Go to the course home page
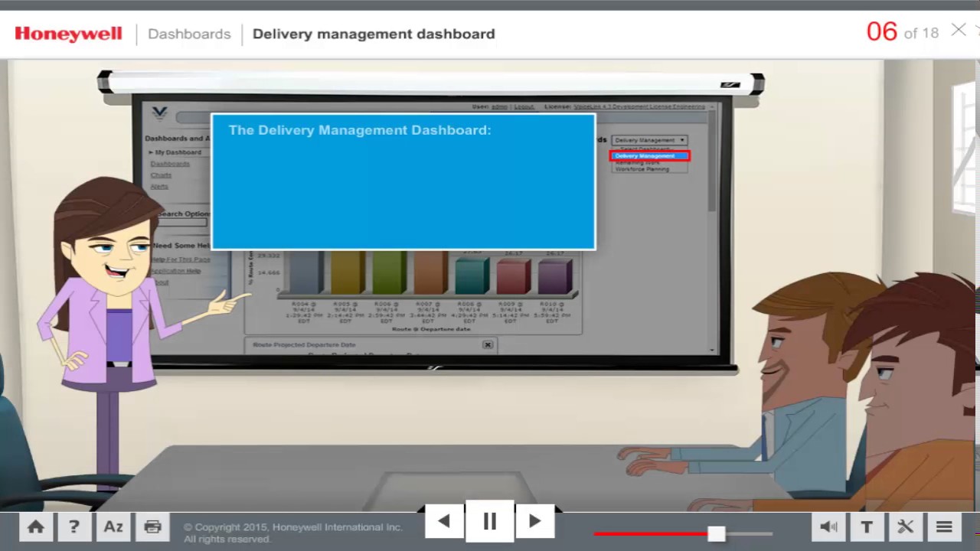Screen dimensions: 980x551 point(35,527)
